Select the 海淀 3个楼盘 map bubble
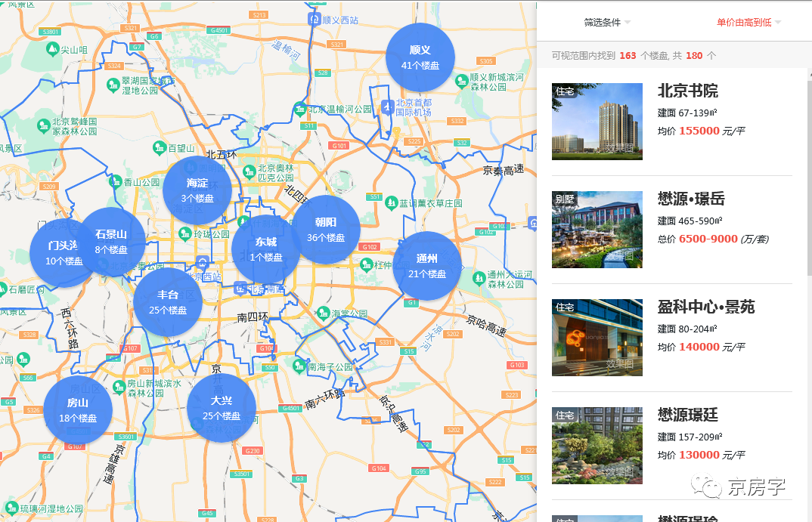The height and width of the screenshot is (522, 812). [197, 190]
